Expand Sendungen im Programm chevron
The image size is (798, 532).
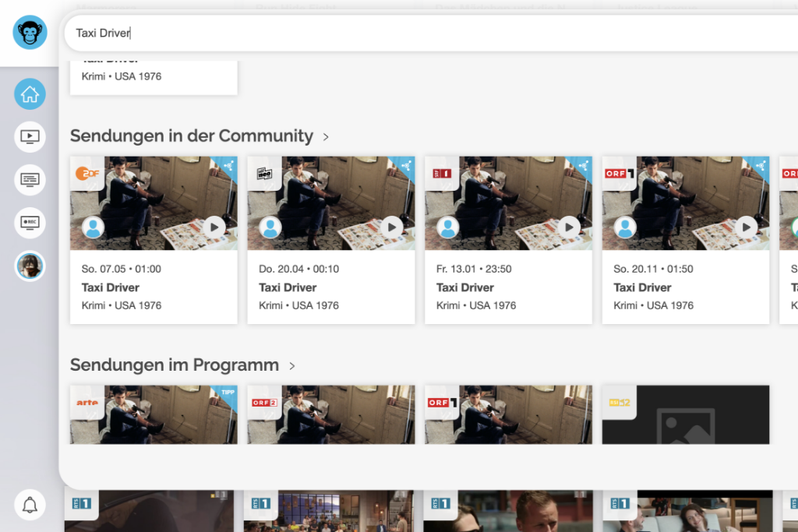point(292,365)
